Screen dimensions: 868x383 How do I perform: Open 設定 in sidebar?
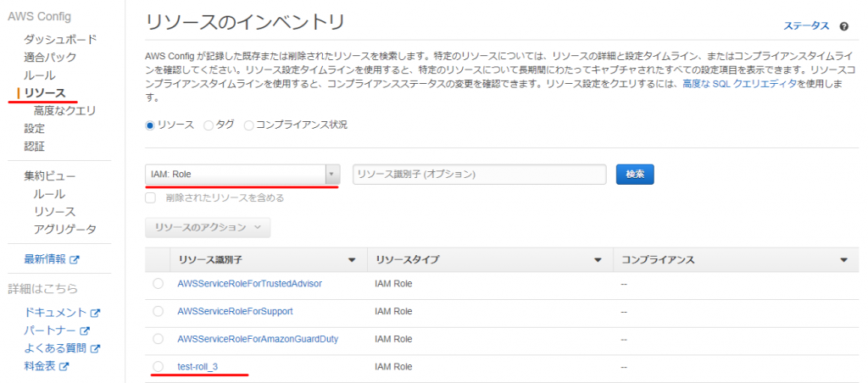34,129
